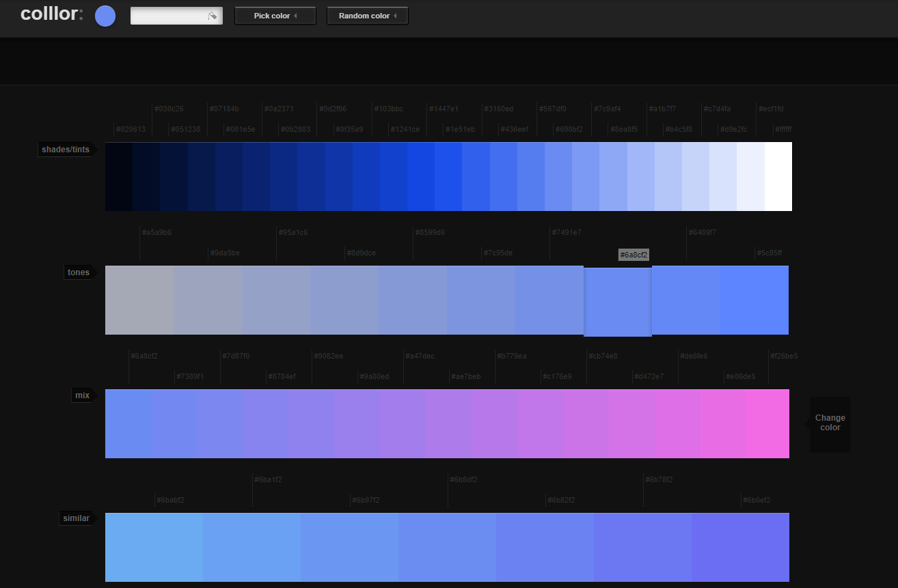898x588 pixels.
Task: Pick the darkest #020613 shade swatch
Action: [x=119, y=176]
